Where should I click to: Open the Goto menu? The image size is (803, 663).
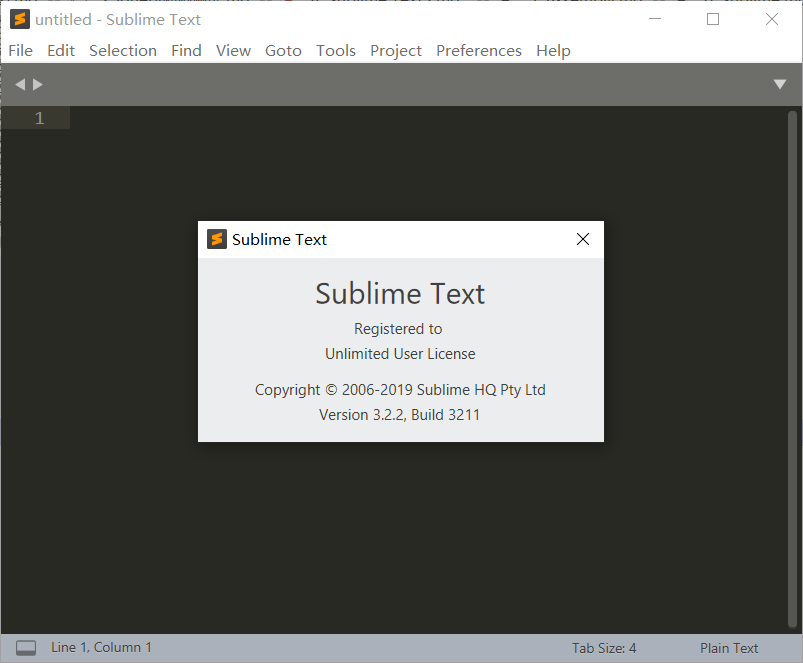click(283, 51)
